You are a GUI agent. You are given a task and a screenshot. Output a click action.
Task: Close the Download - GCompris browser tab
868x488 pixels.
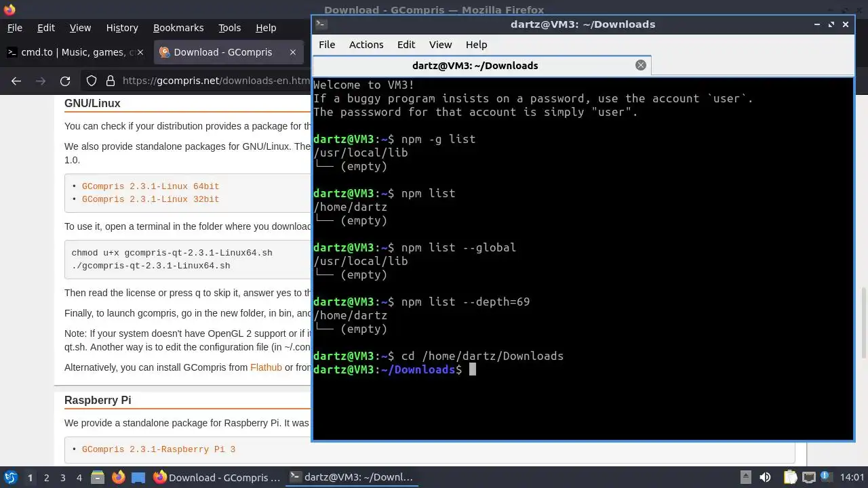pyautogui.click(x=293, y=52)
